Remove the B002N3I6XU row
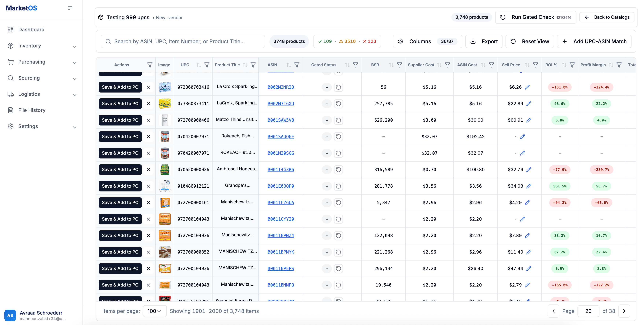This screenshot has height=325, width=644. pos(148,104)
